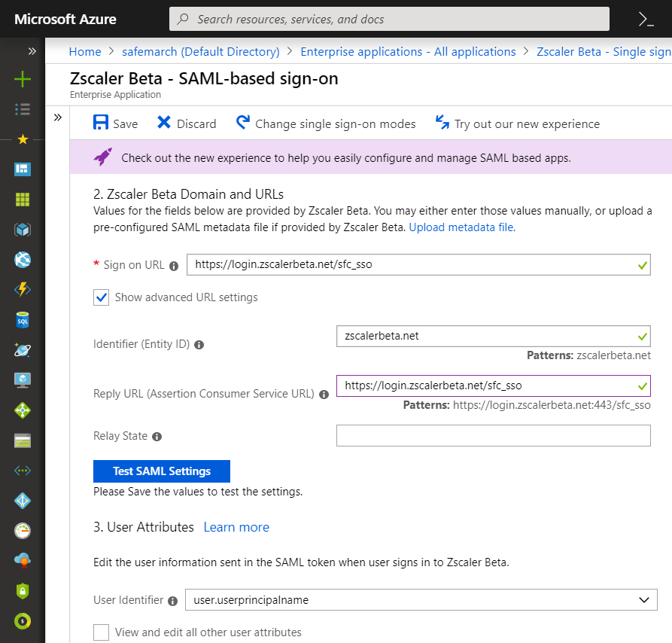Image resolution: width=672 pixels, height=643 pixels.
Task: Open Azure Active Directory icon
Action: coord(23,501)
